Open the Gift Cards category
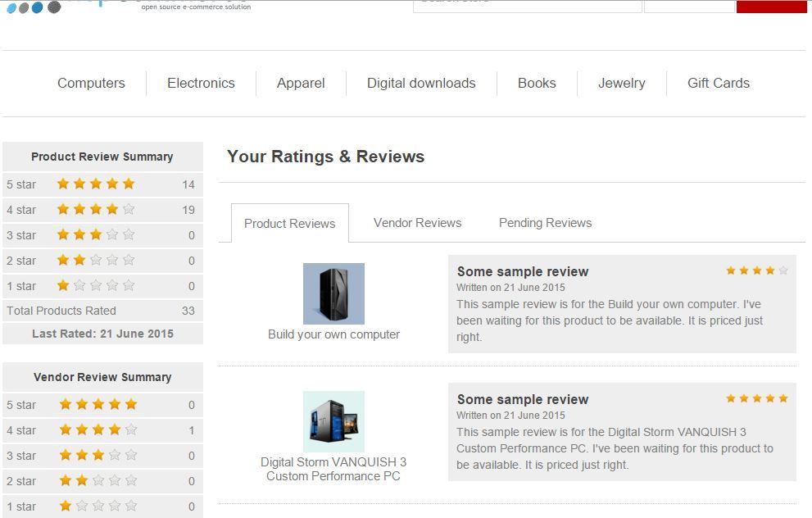Image resolution: width=812 pixels, height=518 pixels. click(718, 83)
